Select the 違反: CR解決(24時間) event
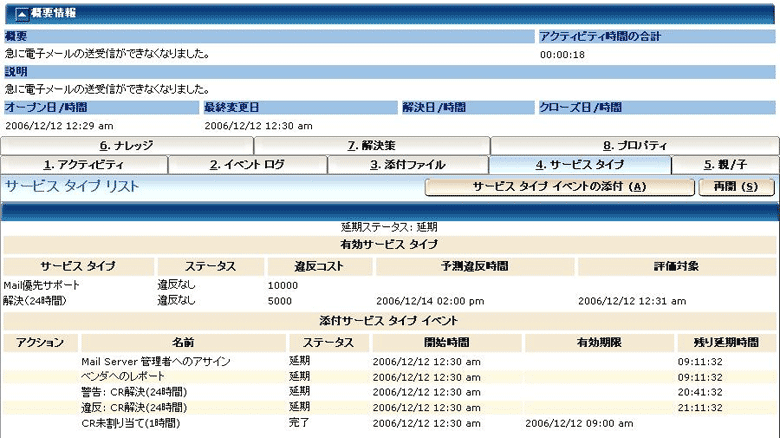The width and height of the screenshot is (780, 438). 133,408
